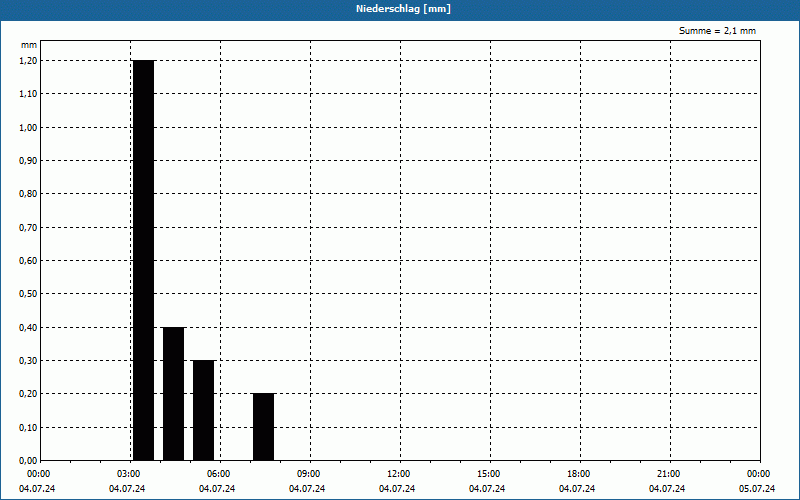Select the 15:00 time label
The image size is (800, 500).
(x=488, y=474)
